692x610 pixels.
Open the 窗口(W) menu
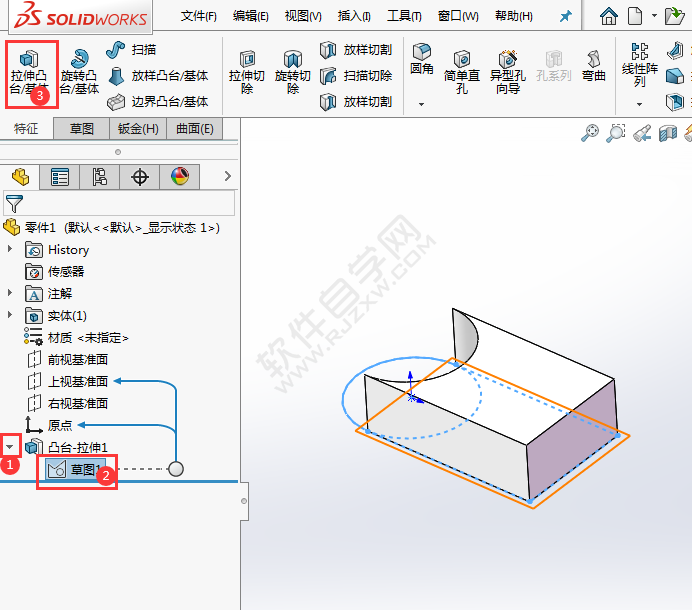click(x=458, y=16)
